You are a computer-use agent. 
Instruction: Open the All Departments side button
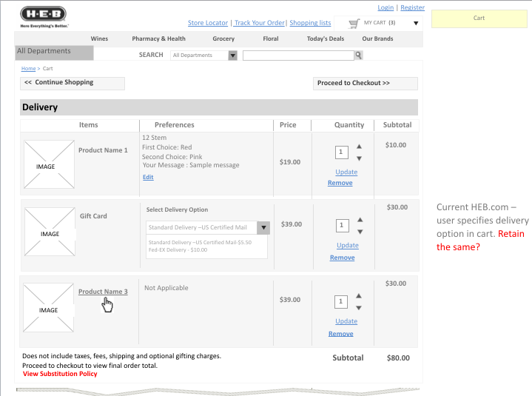coord(54,53)
